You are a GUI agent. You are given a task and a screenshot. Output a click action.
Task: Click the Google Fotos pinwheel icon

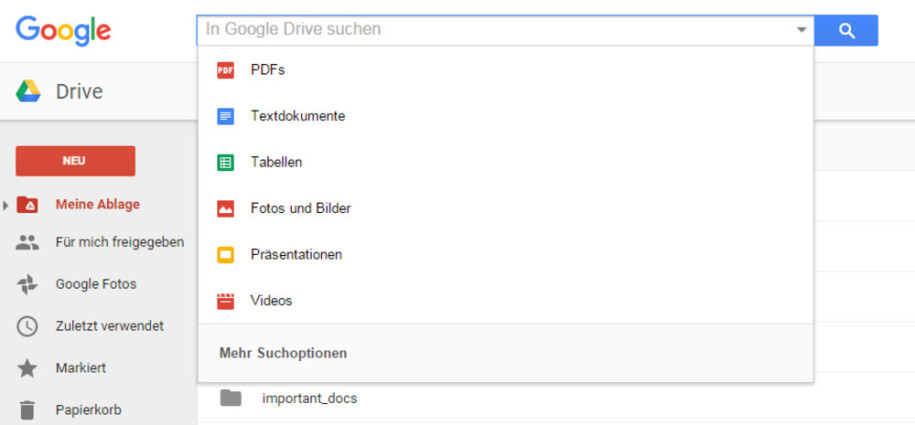tap(27, 284)
